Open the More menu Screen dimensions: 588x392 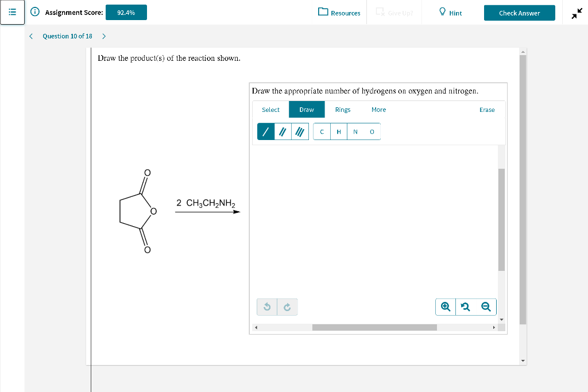point(378,110)
